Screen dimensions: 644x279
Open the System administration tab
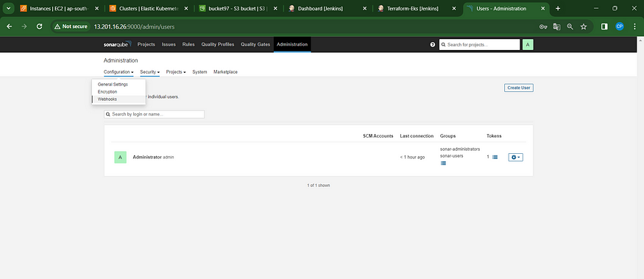coord(199,72)
